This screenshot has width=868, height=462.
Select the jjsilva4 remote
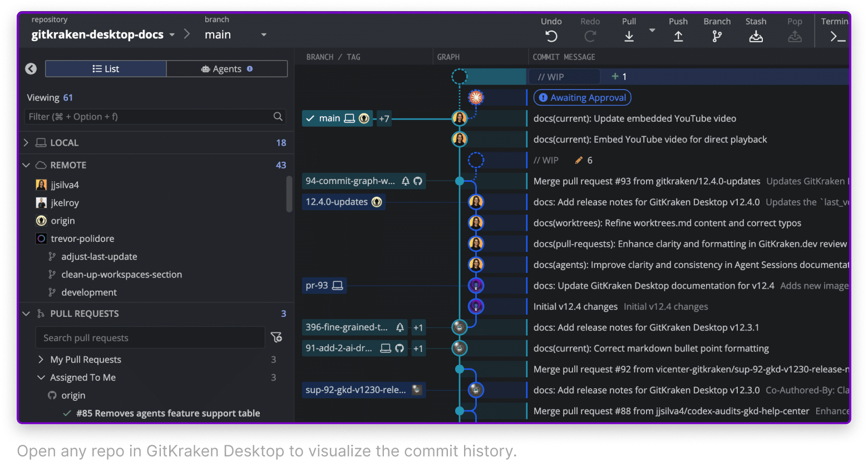point(57,185)
